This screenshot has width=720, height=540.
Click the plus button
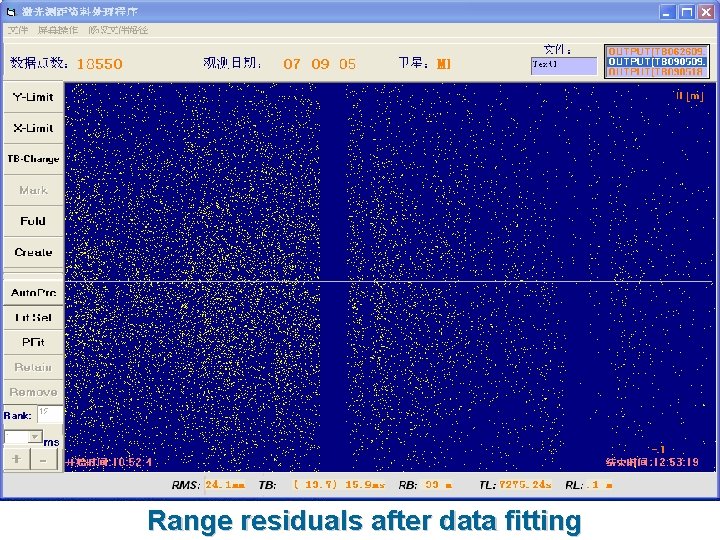click(17, 459)
